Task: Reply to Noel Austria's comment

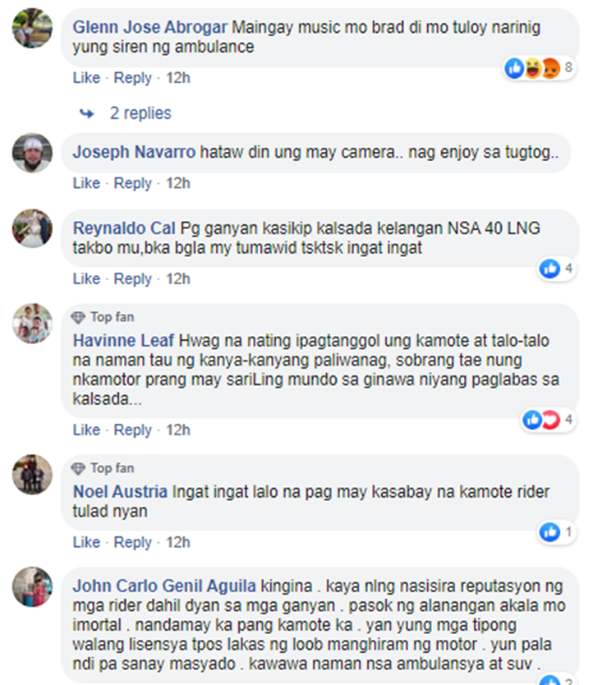Action: 132,542
